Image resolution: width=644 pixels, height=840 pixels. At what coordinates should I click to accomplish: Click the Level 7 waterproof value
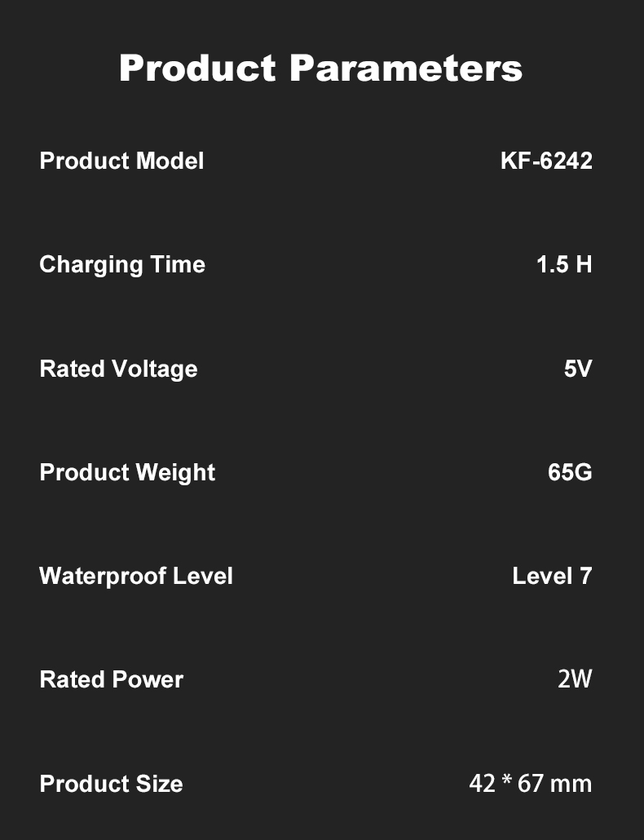coord(553,576)
